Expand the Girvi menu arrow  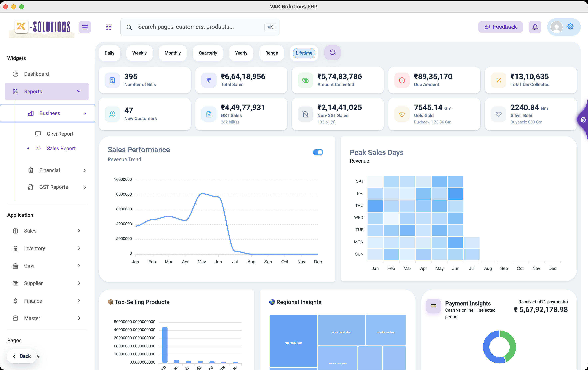tap(79, 266)
